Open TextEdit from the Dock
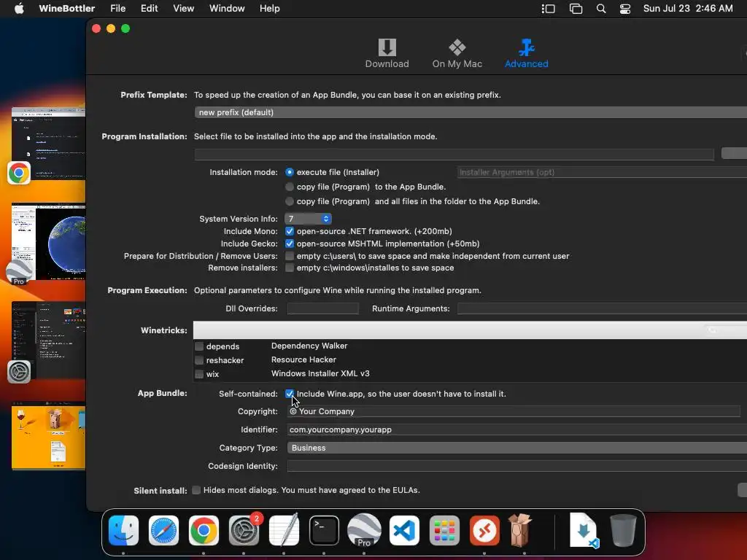 click(284, 530)
